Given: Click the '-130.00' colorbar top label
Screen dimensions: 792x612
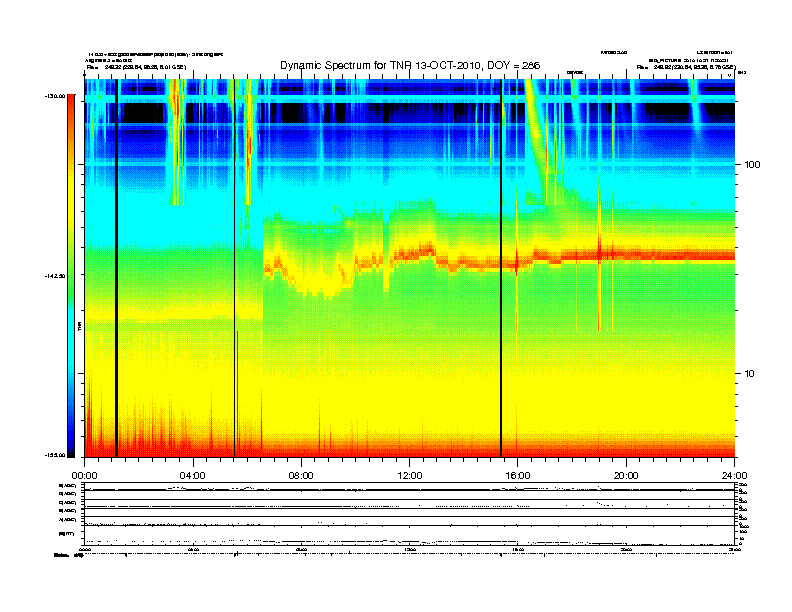Looking at the screenshot, I should pos(57,95).
